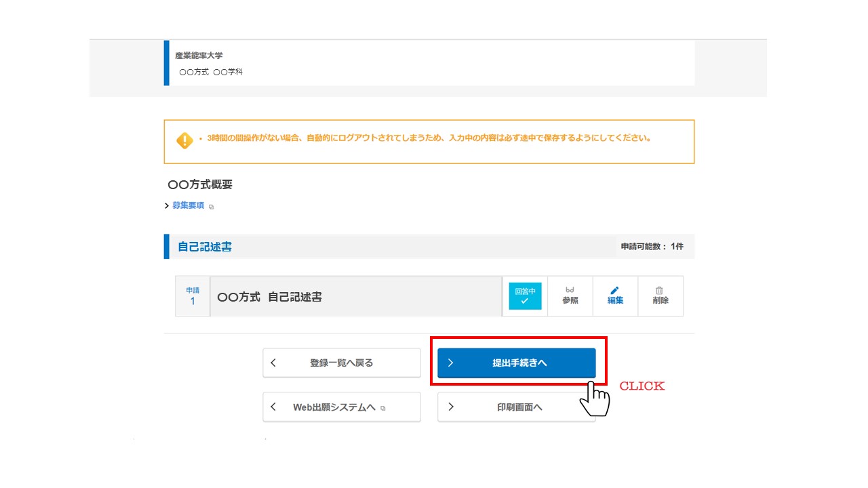Open the 募集要項 link
Viewport: 868px width, 488px height.
click(x=189, y=205)
